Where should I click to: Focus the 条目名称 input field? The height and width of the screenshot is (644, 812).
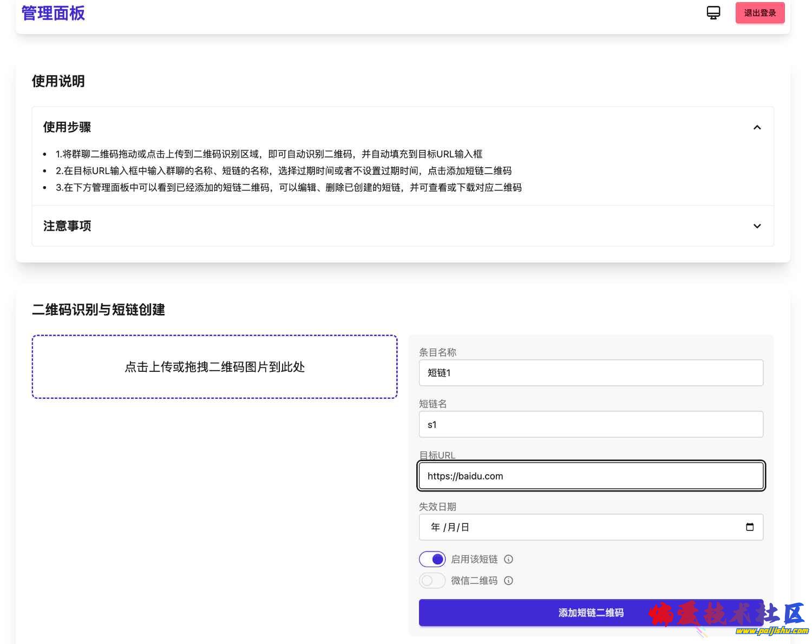591,373
